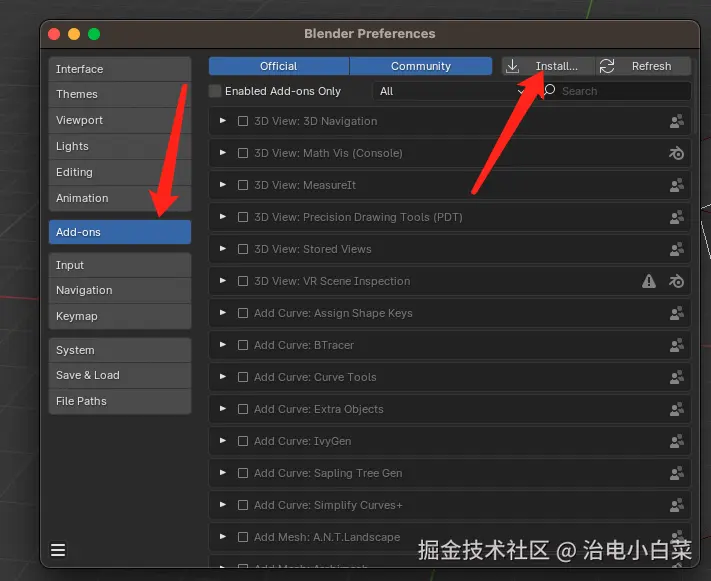
Task: Click community icon on Sapling Tree Gen row
Action: coord(676,473)
